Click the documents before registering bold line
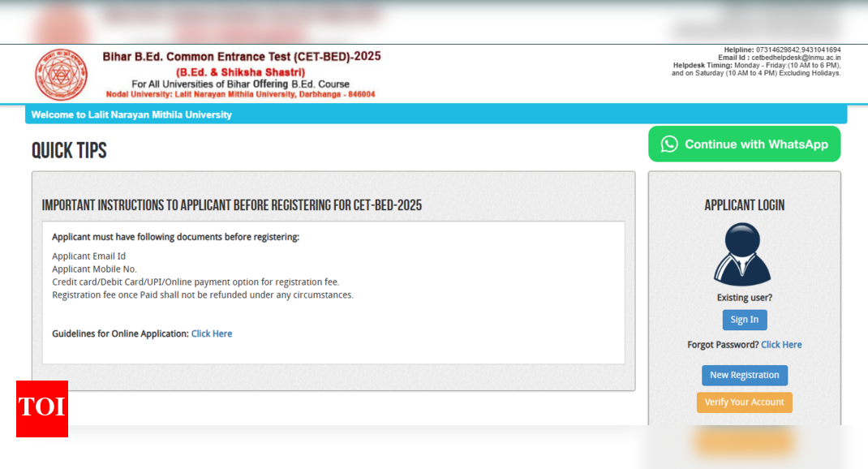Screen dimensions: 868x469 click(x=175, y=236)
